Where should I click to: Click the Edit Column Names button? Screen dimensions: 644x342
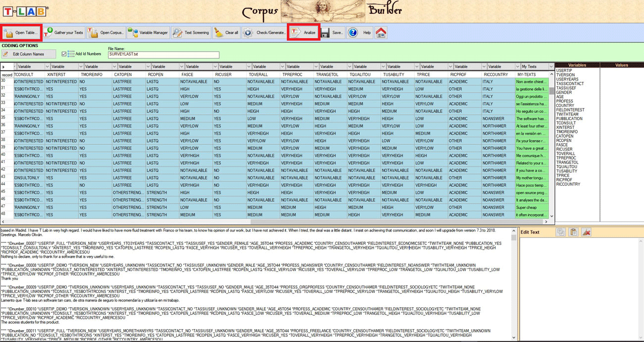coord(29,54)
